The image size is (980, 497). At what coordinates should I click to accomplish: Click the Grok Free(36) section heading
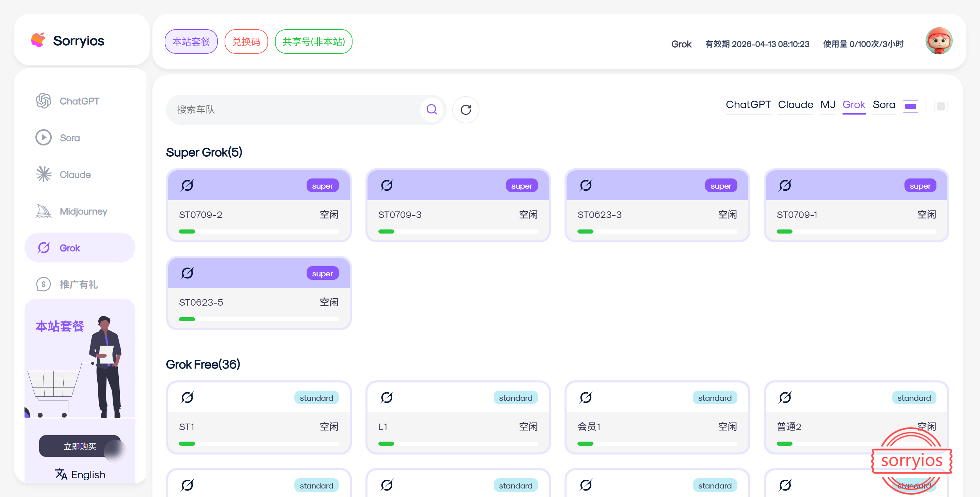click(203, 364)
